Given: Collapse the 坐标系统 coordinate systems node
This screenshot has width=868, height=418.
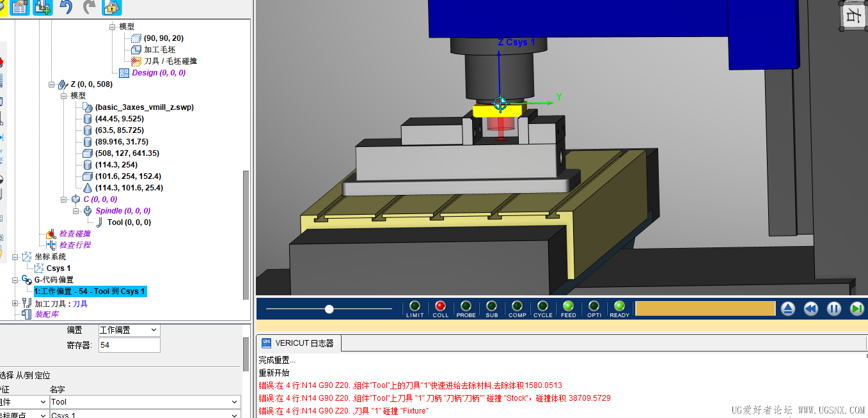Looking at the screenshot, I should pyautogui.click(x=15, y=257).
